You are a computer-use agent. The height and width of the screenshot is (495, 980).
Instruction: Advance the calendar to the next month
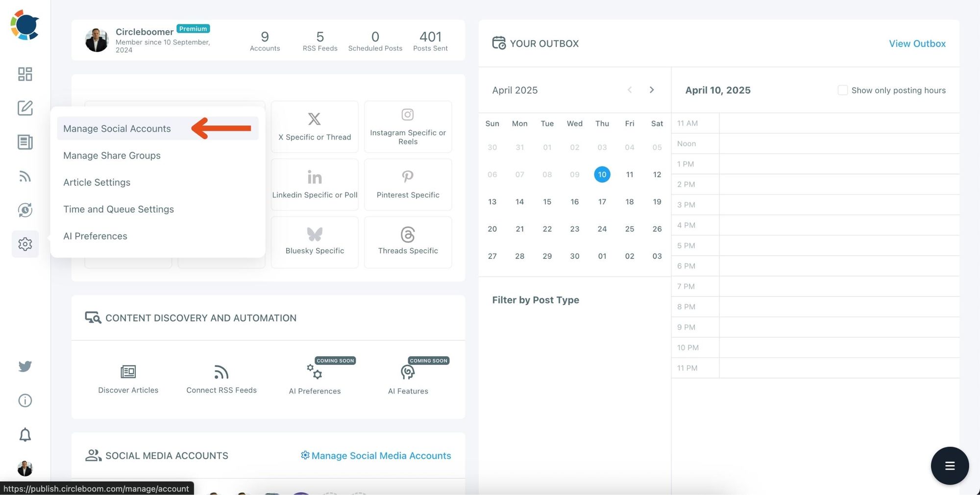click(652, 90)
